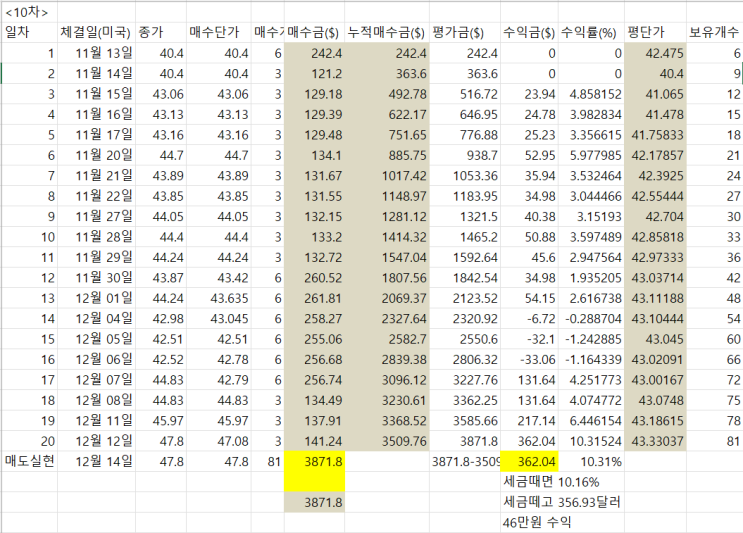This screenshot has height=533, width=743.
Task: Click the note 세금때면 10.16%
Action: [x=551, y=482]
